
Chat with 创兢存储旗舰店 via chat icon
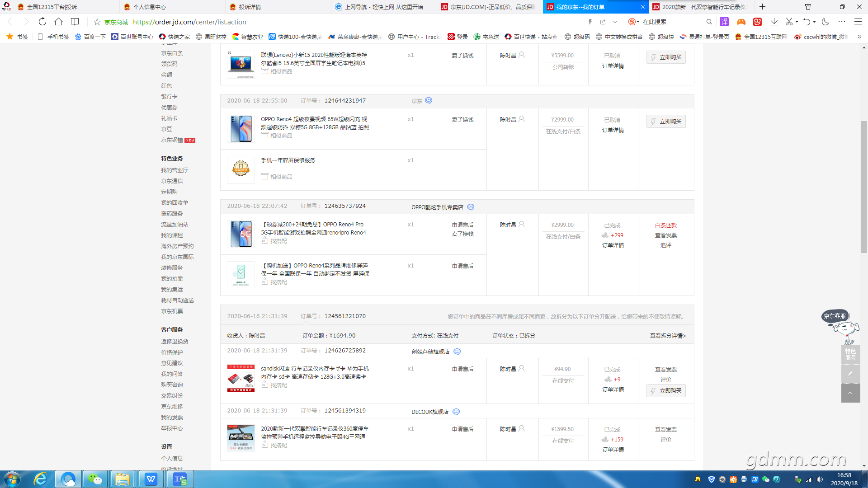tap(457, 352)
